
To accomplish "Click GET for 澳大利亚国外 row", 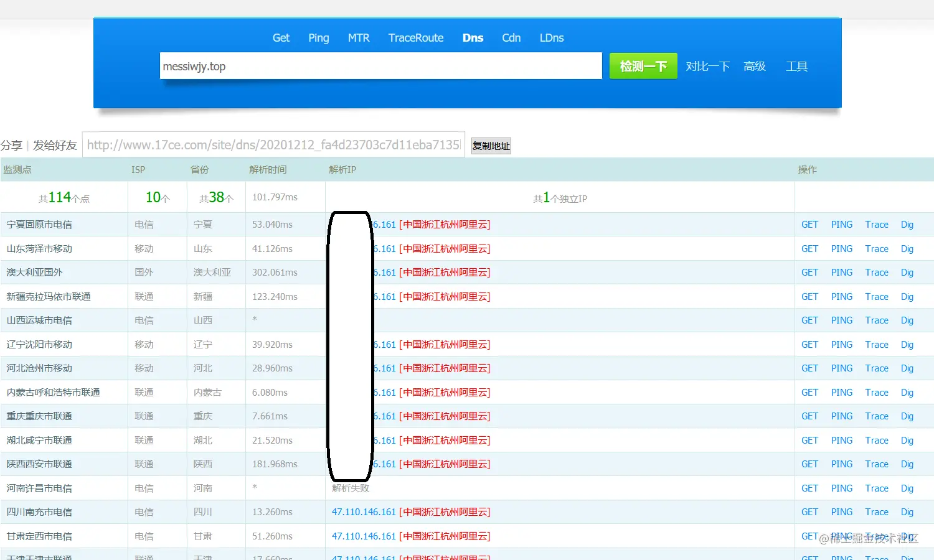I will pyautogui.click(x=809, y=273).
